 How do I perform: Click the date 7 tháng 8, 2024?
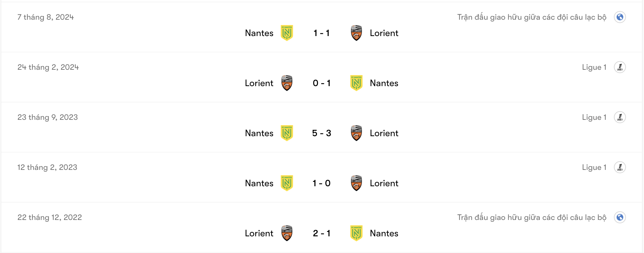click(x=46, y=17)
